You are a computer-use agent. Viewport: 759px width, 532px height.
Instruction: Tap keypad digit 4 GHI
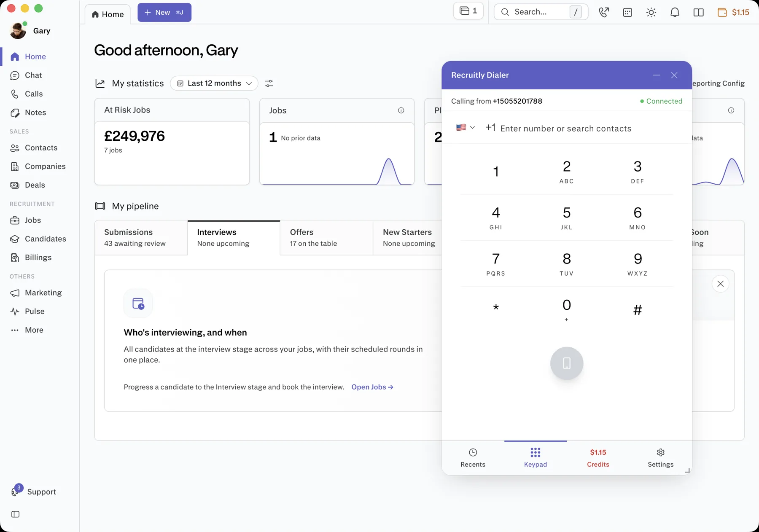496,218
